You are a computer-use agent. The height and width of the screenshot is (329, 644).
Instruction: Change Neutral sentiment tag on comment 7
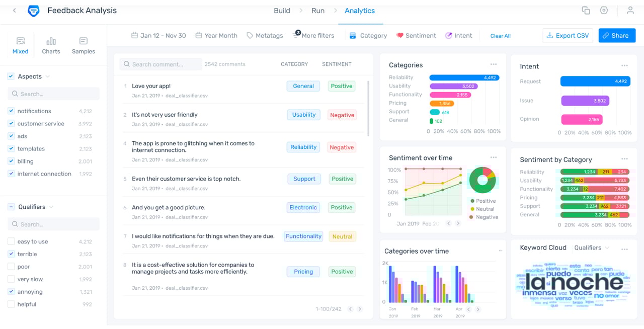coord(342,236)
